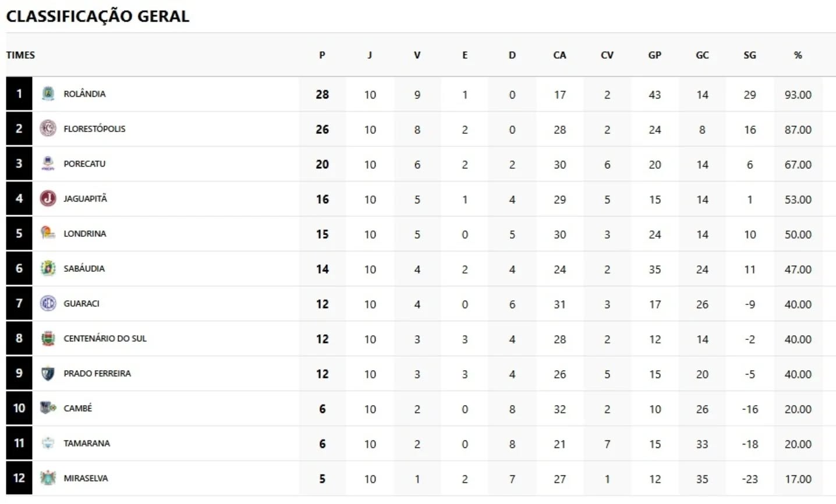Click the Londrina team crest icon
Image resolution: width=836 pixels, height=504 pixels.
pyautogui.click(x=48, y=233)
